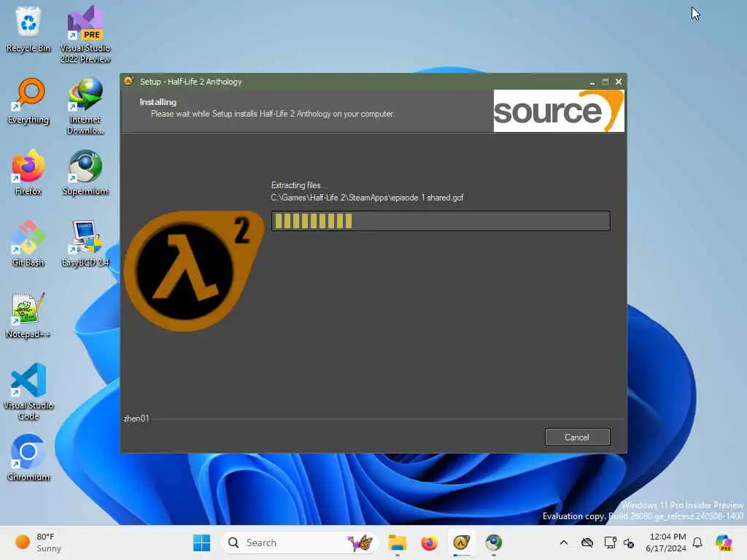Open File Explorer from the taskbar

click(x=397, y=542)
